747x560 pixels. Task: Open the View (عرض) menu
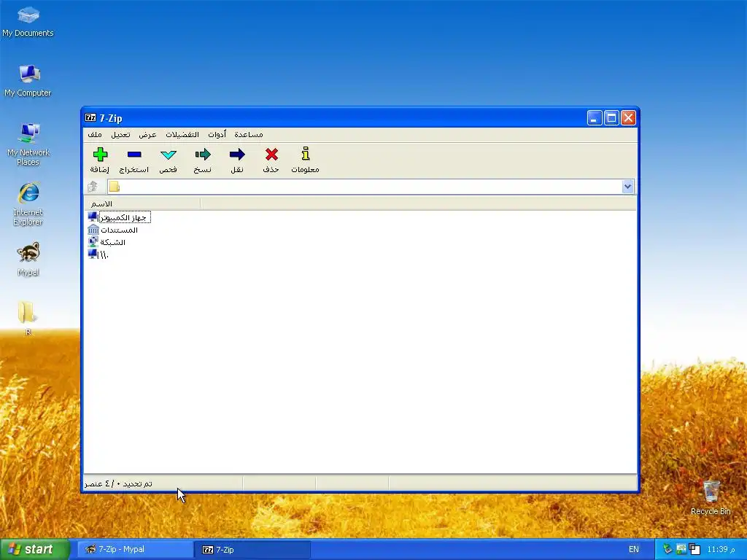147,135
